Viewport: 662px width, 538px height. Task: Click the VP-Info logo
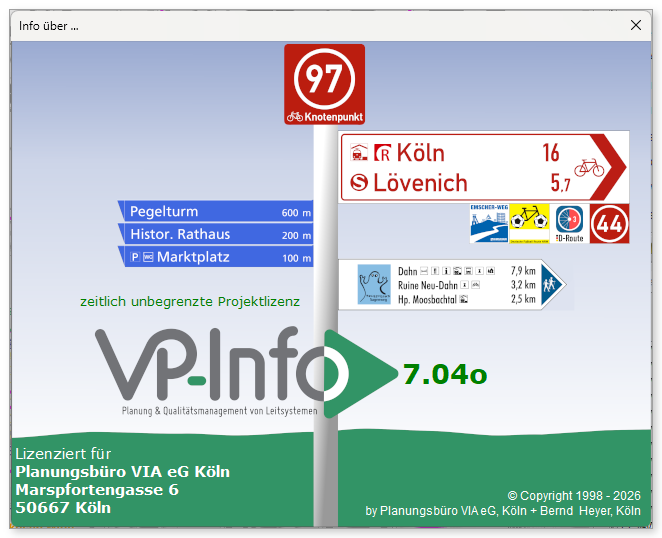point(245,372)
